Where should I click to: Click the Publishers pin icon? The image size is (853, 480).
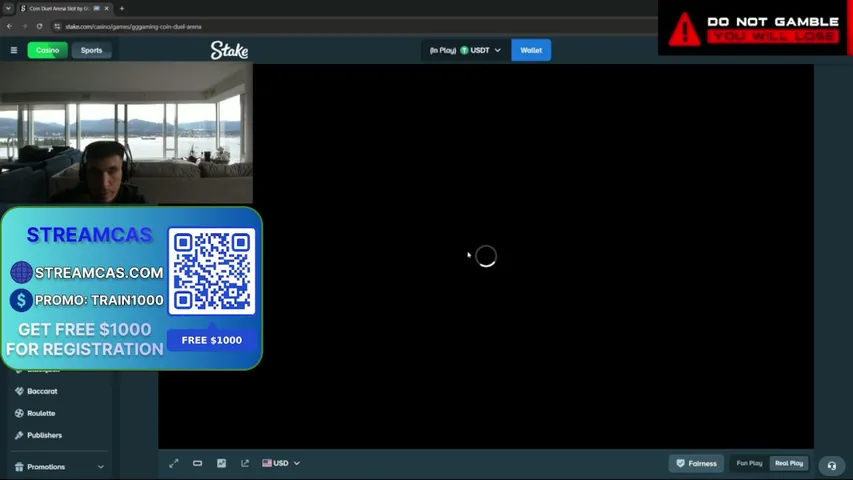click(19, 435)
